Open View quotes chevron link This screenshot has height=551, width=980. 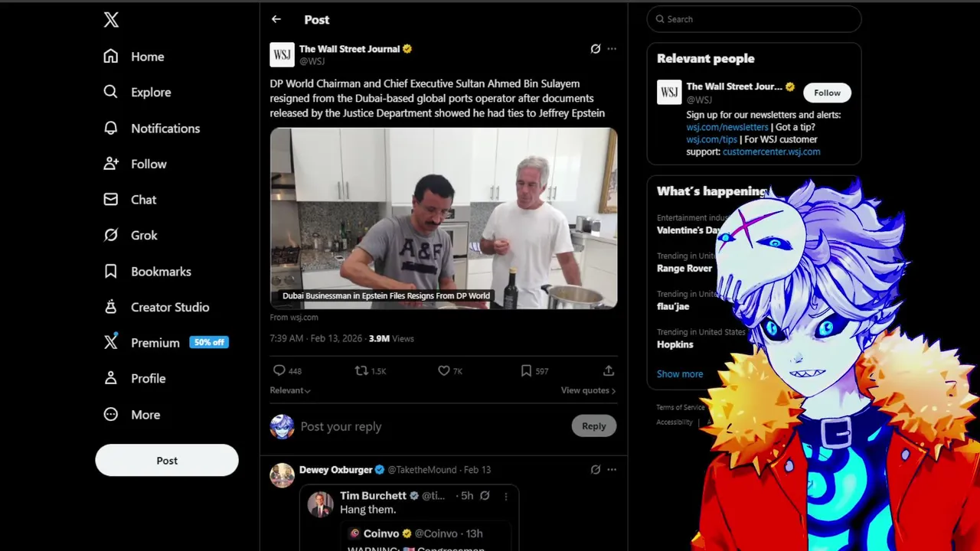point(588,390)
